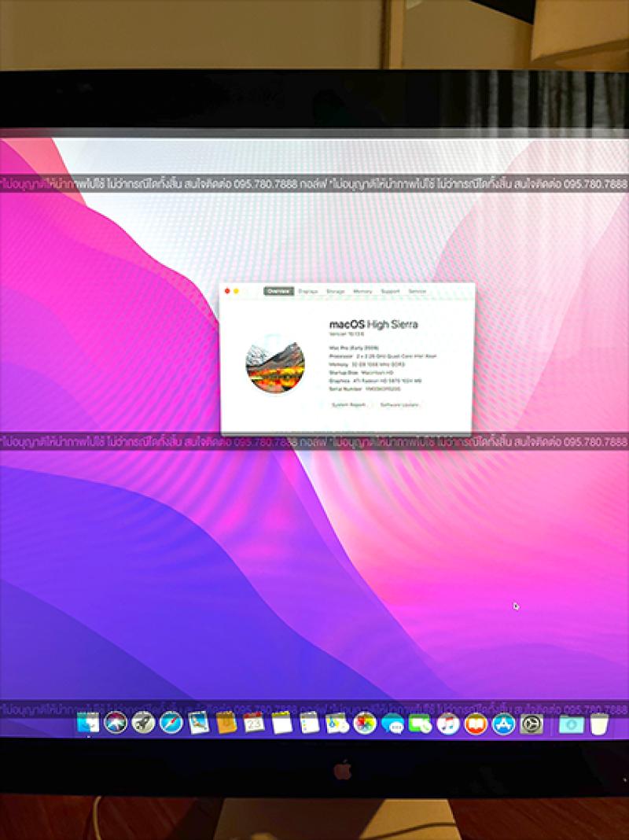Open Contacts book icon in Dock
Screen dimensions: 629x840
[x=226, y=724]
